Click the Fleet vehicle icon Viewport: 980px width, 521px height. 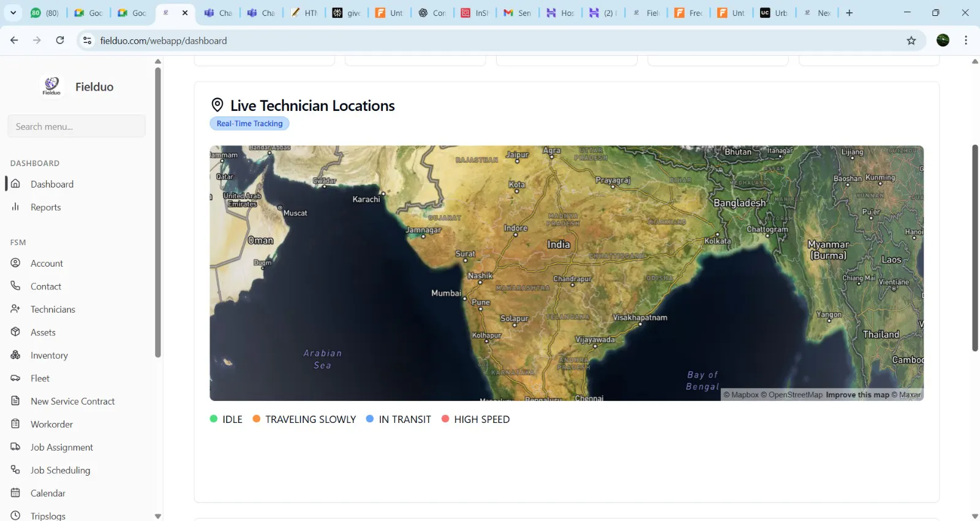point(15,378)
